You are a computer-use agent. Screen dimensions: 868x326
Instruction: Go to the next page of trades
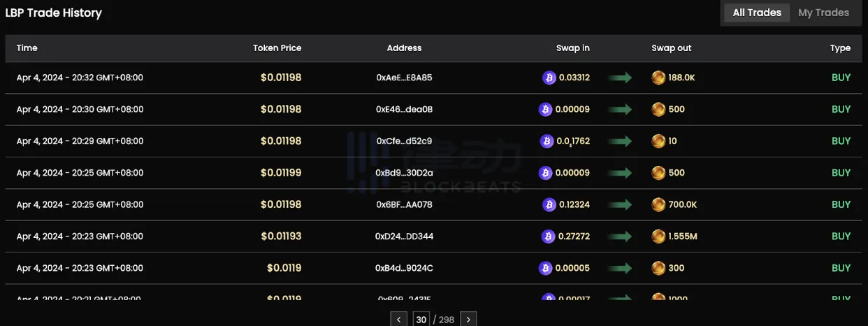pyautogui.click(x=468, y=320)
